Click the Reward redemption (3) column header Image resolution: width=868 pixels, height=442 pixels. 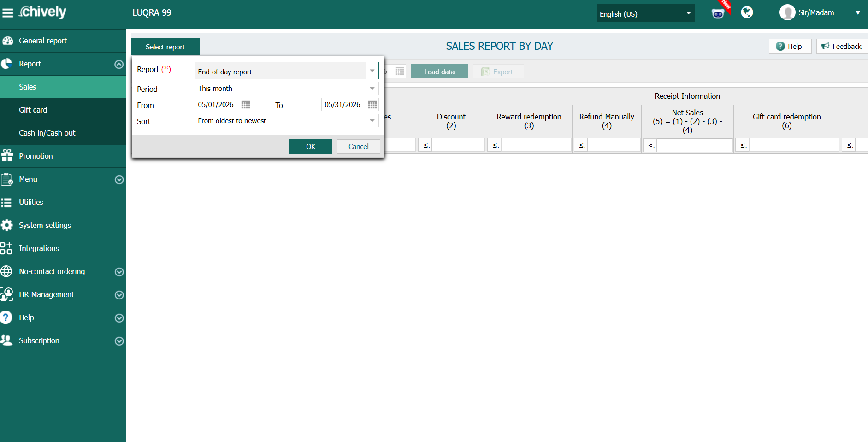coord(529,121)
